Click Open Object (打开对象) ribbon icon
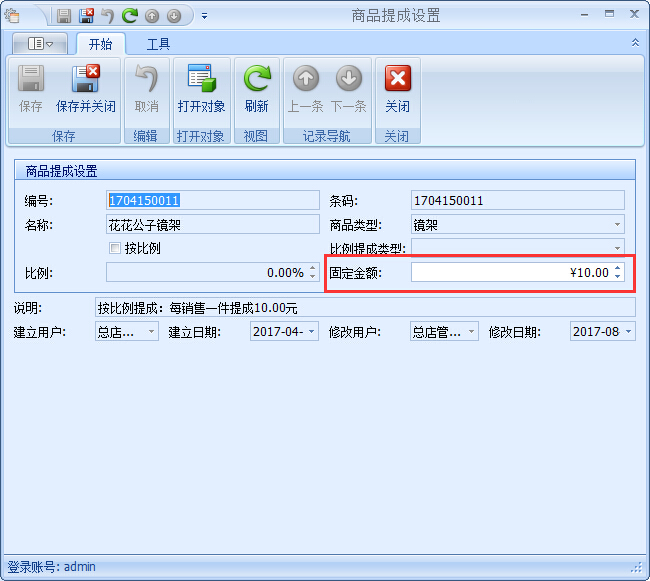 (201, 78)
